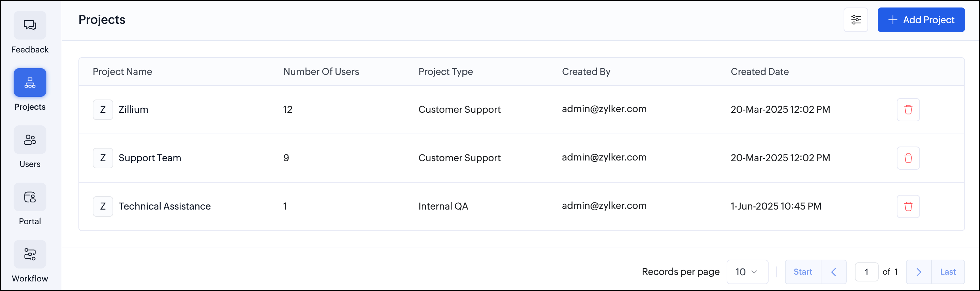
Task: Expand the records per page dropdown
Action: coord(747,272)
